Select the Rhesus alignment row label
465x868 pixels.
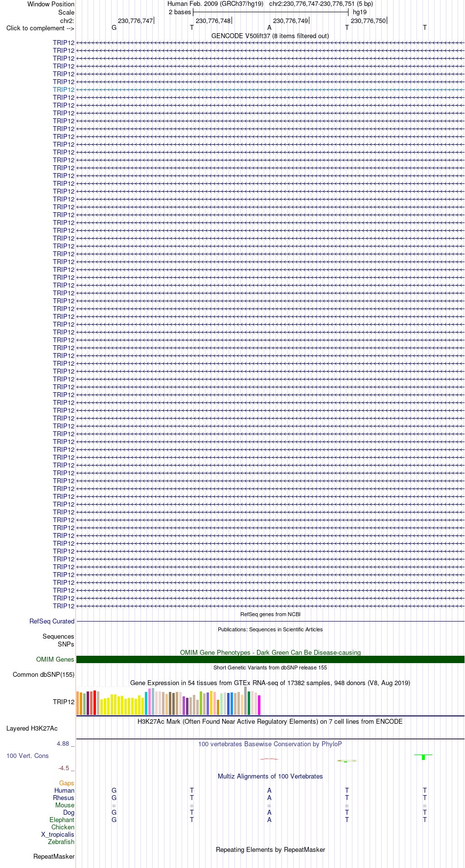click(x=64, y=798)
